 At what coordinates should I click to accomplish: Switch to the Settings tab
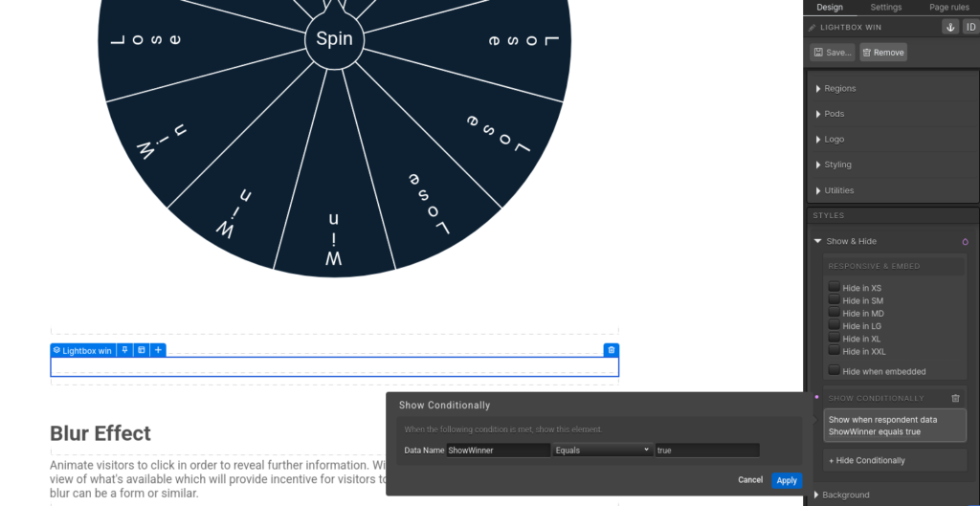[x=885, y=8]
